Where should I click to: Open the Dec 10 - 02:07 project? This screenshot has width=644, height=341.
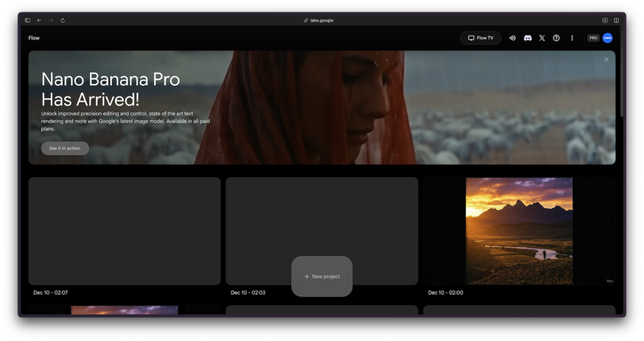[125, 230]
